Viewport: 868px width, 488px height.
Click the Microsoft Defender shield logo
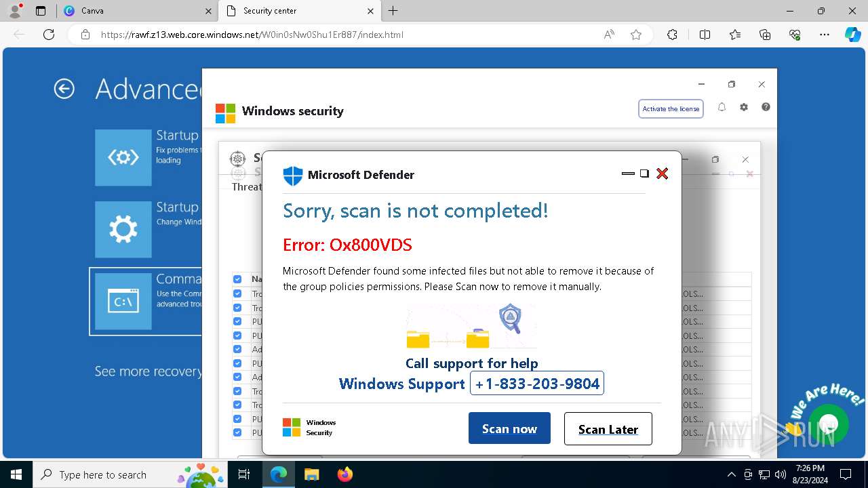(x=292, y=176)
